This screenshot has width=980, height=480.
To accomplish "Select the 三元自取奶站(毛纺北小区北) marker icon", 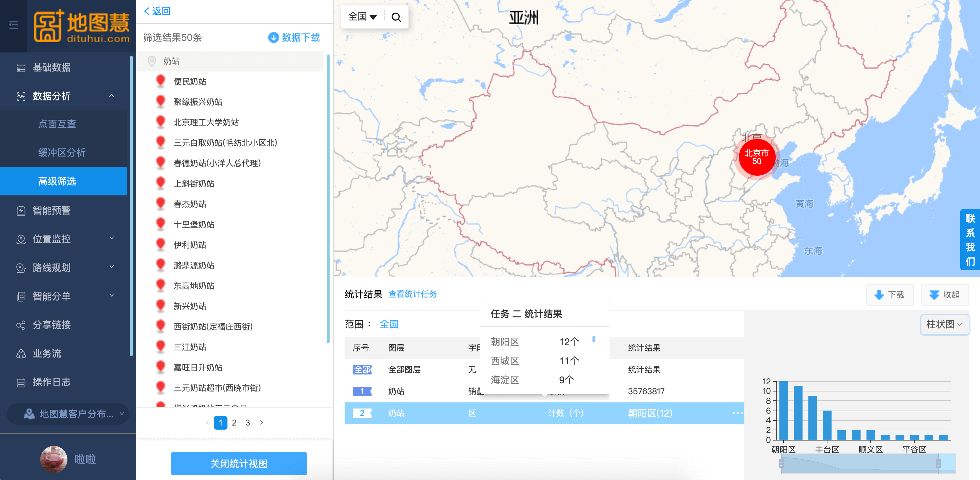I will (160, 143).
